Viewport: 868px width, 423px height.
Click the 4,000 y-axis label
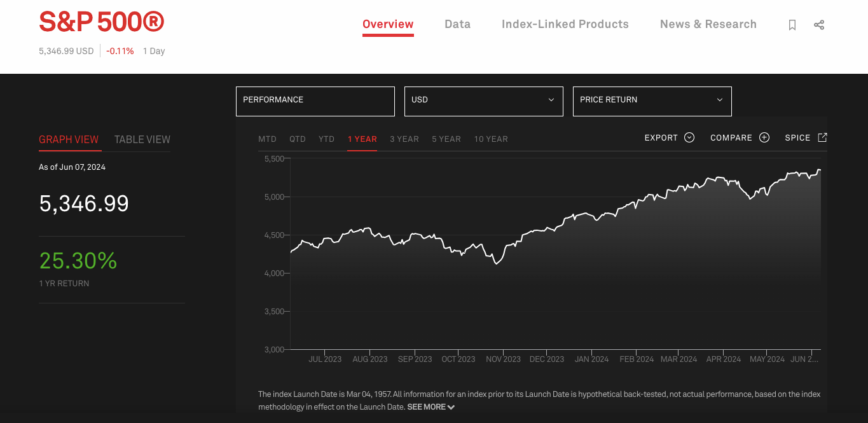point(274,273)
